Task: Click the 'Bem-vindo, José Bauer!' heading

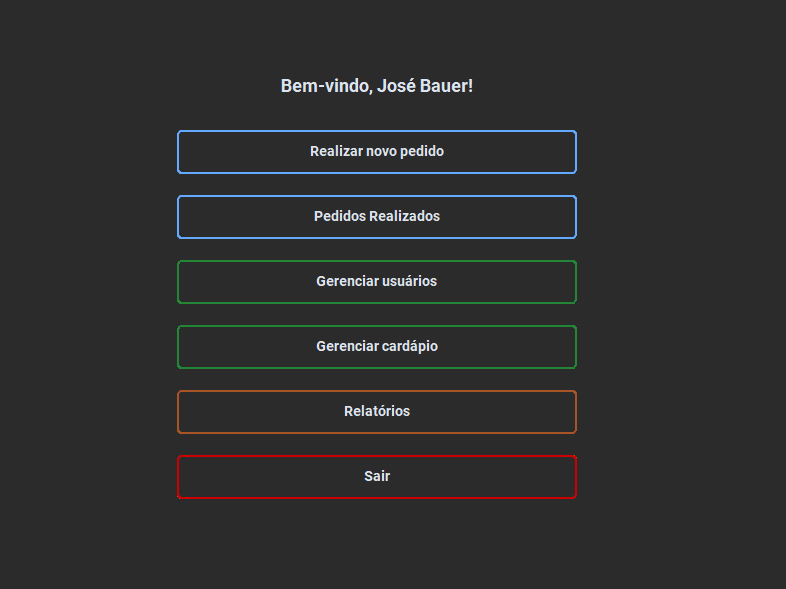Action: 377,86
